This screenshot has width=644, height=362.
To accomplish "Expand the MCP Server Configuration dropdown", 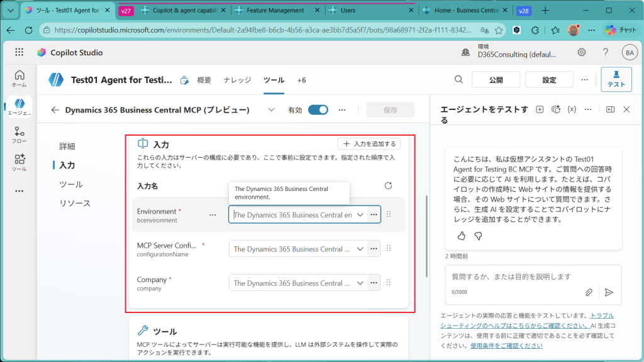I will pyautogui.click(x=360, y=249).
